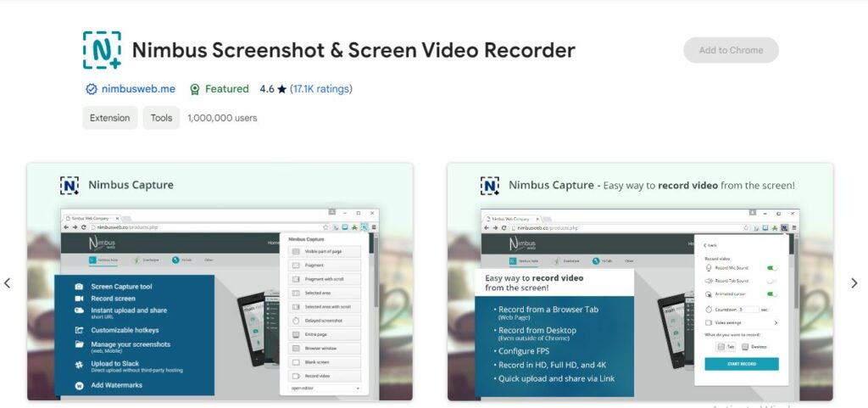
Task: Open the record video from screen screenshot
Action: coord(640,282)
